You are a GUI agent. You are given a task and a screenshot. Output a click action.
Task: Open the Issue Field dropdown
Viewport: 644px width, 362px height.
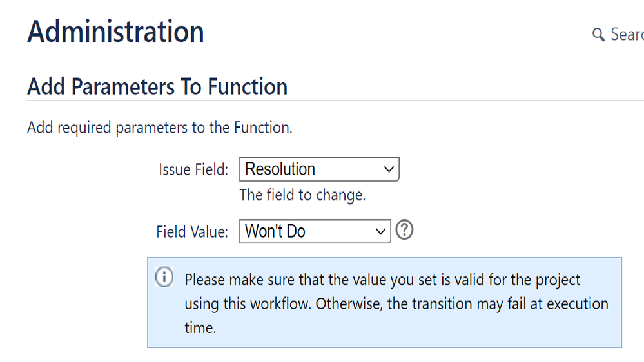tap(319, 169)
